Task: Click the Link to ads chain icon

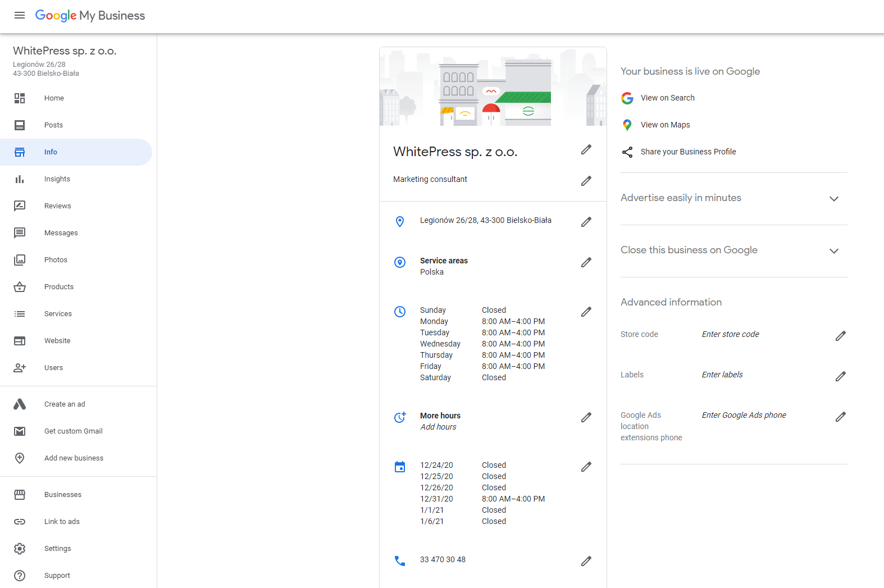Action: pyautogui.click(x=20, y=522)
